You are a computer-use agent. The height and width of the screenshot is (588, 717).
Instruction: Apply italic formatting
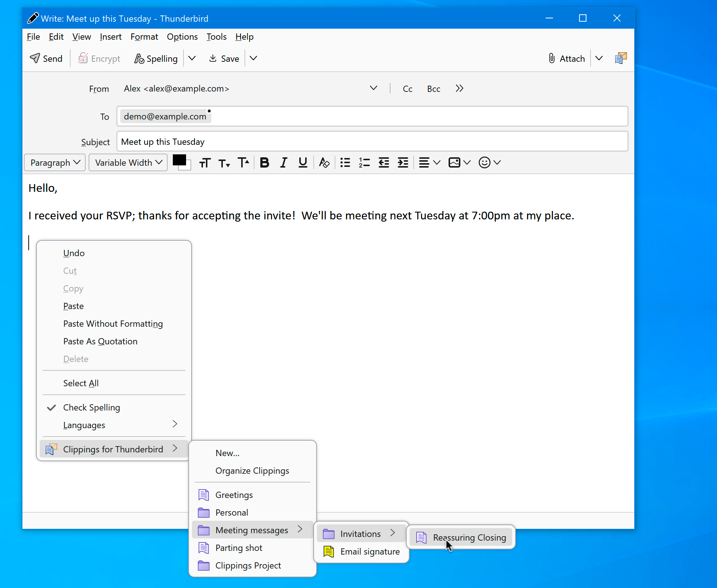(283, 162)
